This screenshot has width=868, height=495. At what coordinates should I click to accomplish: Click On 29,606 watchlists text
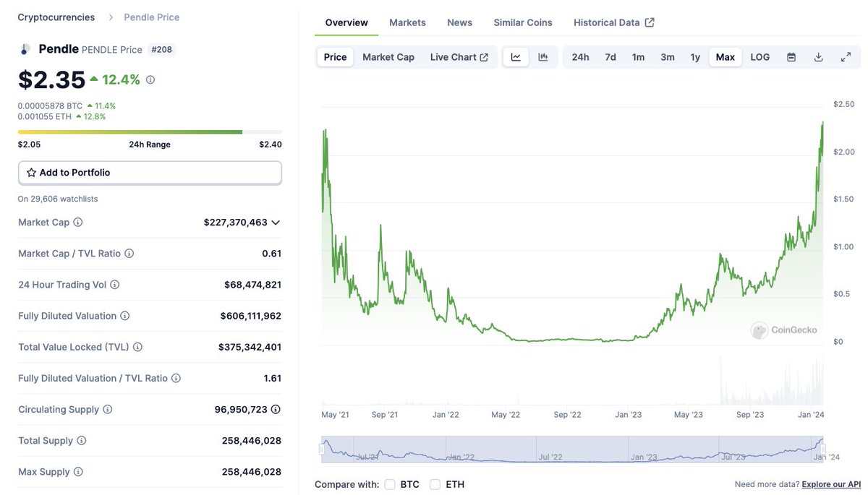(58, 199)
